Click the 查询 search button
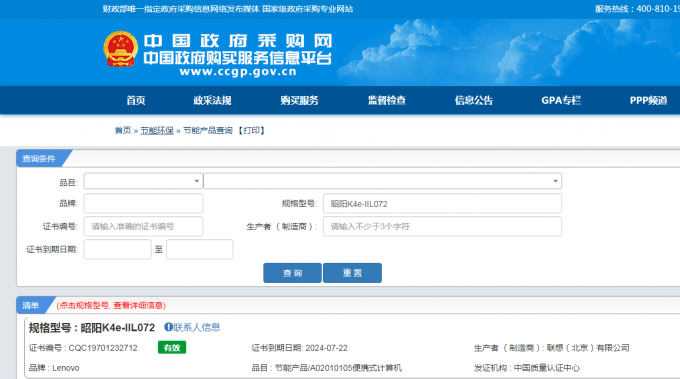 pyautogui.click(x=292, y=273)
